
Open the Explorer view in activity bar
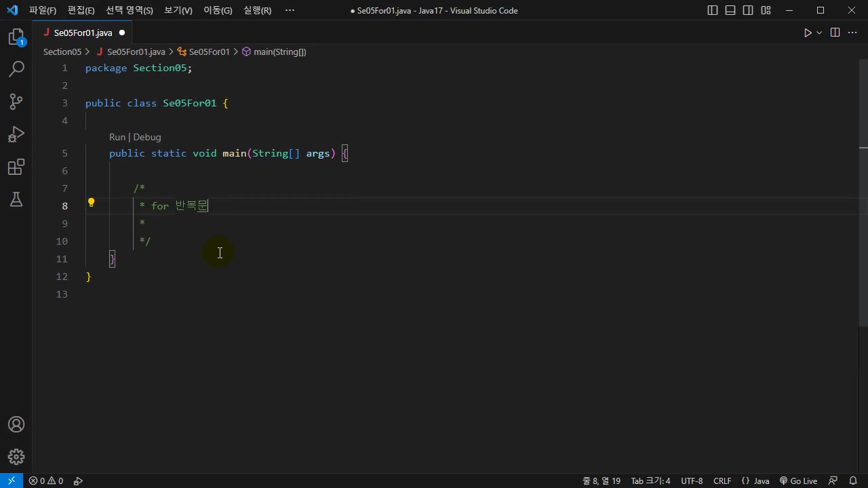coord(16,37)
